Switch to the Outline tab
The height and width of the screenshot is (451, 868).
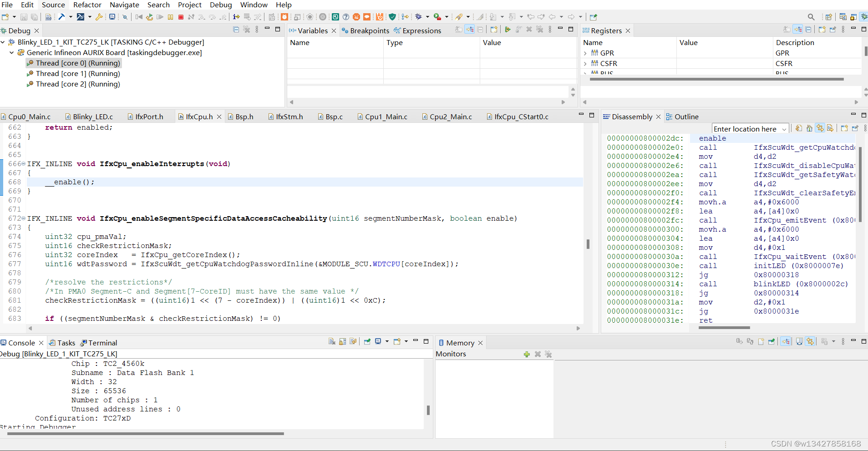point(682,117)
